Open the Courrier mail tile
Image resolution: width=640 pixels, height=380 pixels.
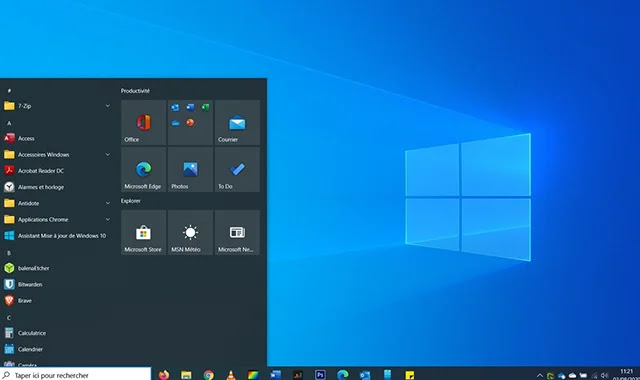click(x=237, y=122)
